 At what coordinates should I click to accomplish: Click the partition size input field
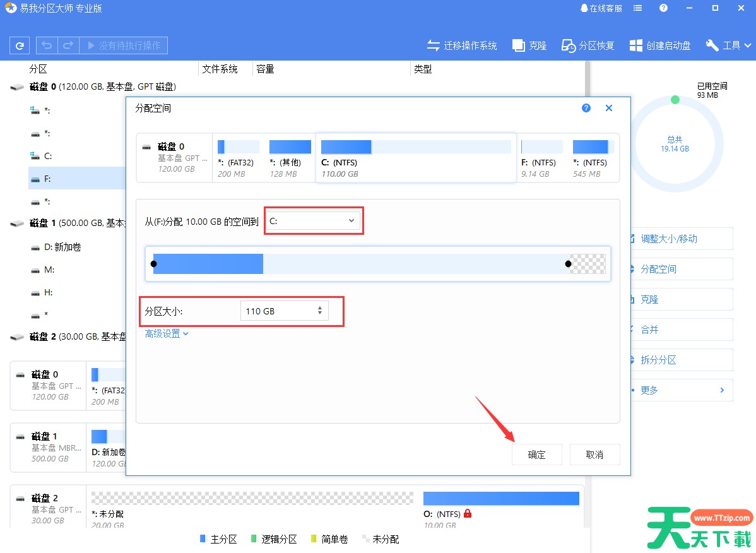278,311
